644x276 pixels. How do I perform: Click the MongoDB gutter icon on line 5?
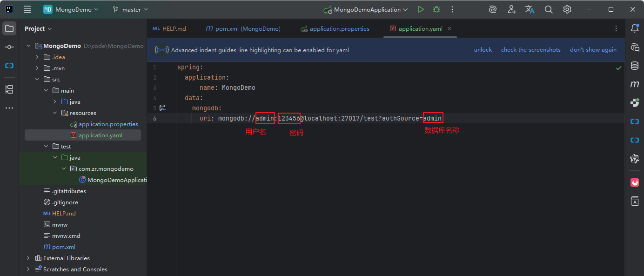(162, 108)
